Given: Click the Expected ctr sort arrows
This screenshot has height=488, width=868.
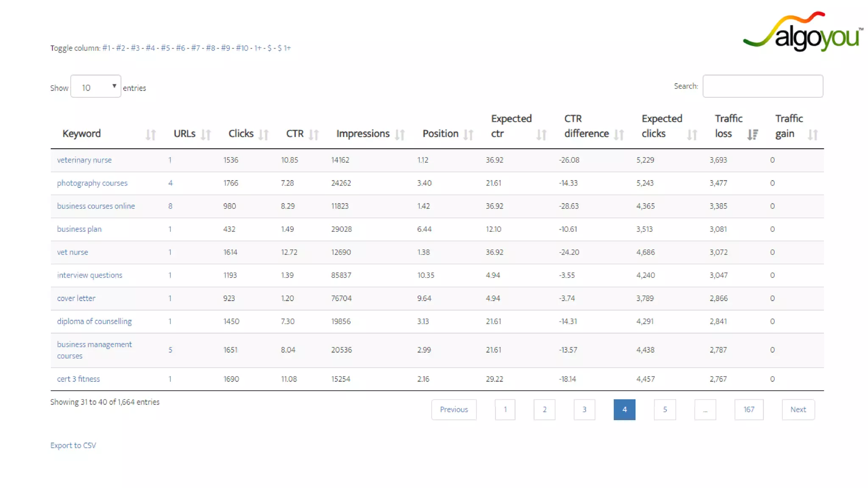Looking at the screenshot, I should point(541,135).
